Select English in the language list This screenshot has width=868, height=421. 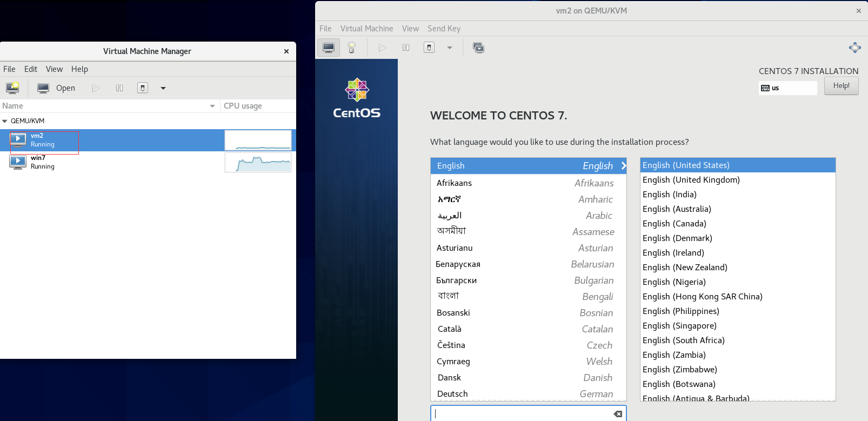click(x=529, y=166)
